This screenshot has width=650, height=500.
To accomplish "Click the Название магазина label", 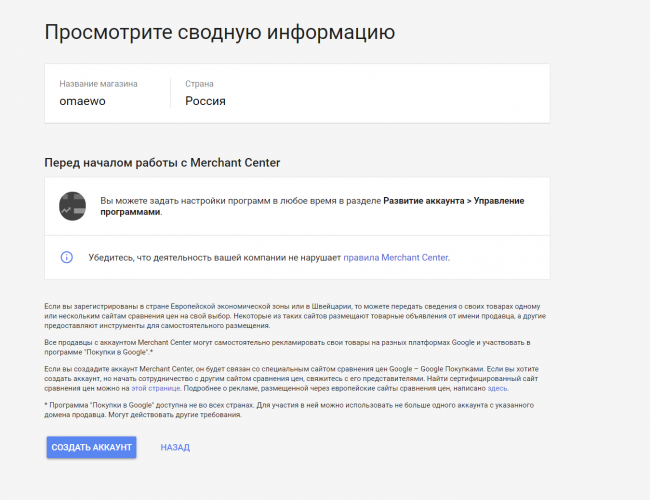I will (x=98, y=84).
